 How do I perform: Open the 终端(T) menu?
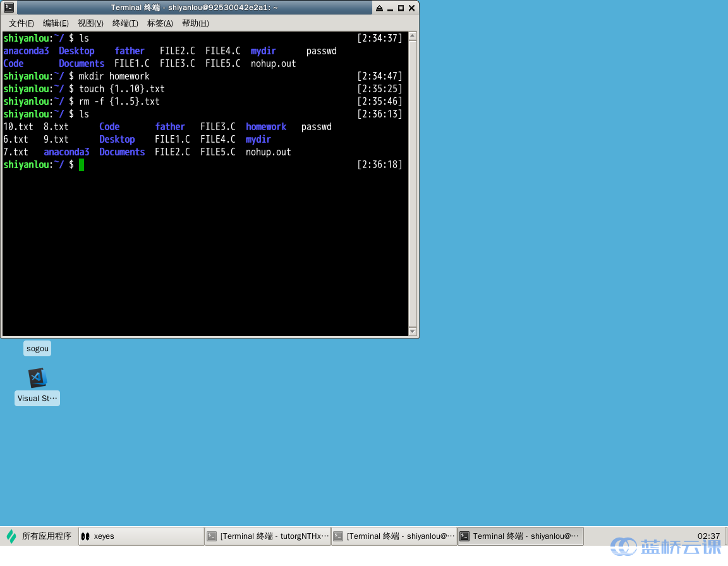pos(125,23)
